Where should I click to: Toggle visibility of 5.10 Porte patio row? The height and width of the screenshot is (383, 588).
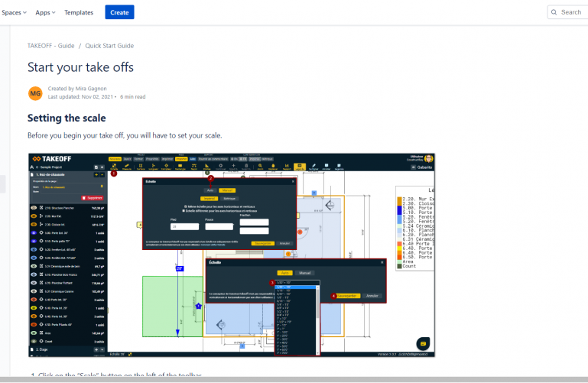tap(34, 241)
